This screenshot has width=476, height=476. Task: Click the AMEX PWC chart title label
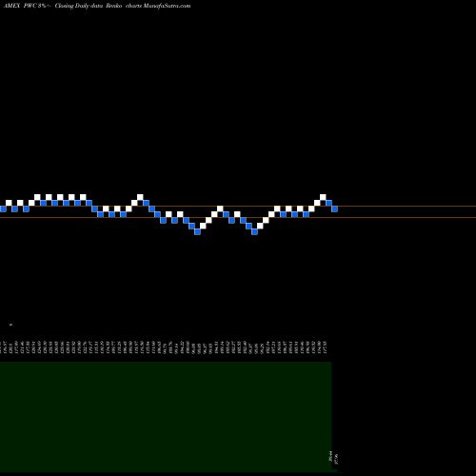click(x=21, y=6)
